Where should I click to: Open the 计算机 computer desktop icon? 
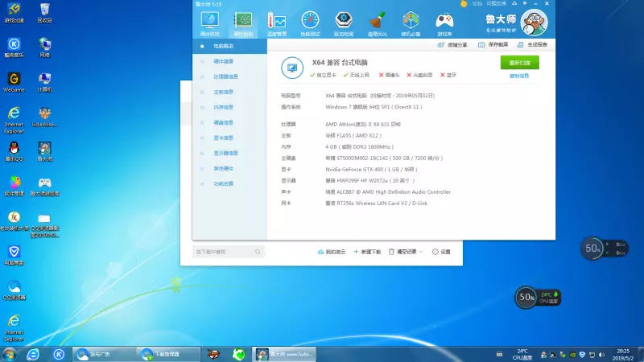point(44,82)
